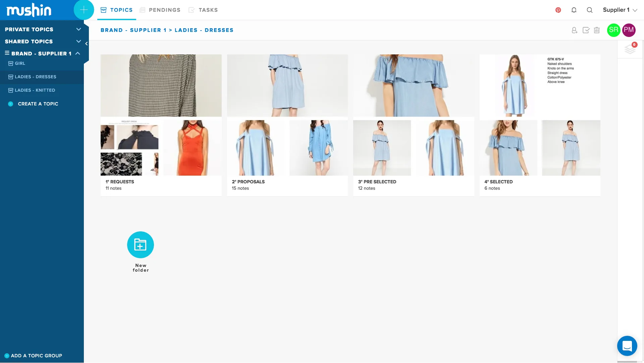Switch to the Topics tab
Image resolution: width=644 pixels, height=363 pixels.
point(117,10)
